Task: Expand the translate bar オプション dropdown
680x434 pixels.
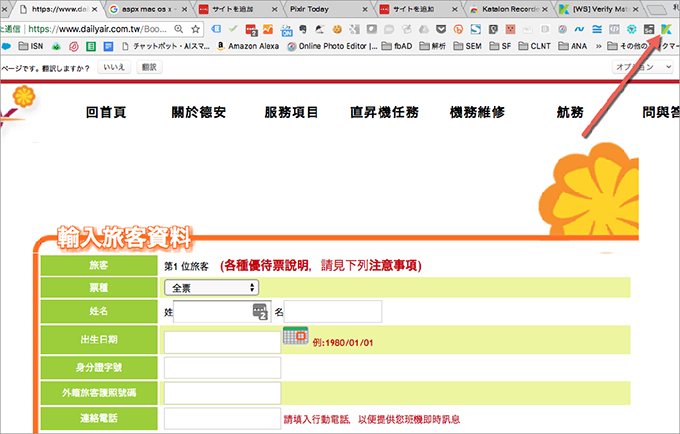Action: click(640, 66)
